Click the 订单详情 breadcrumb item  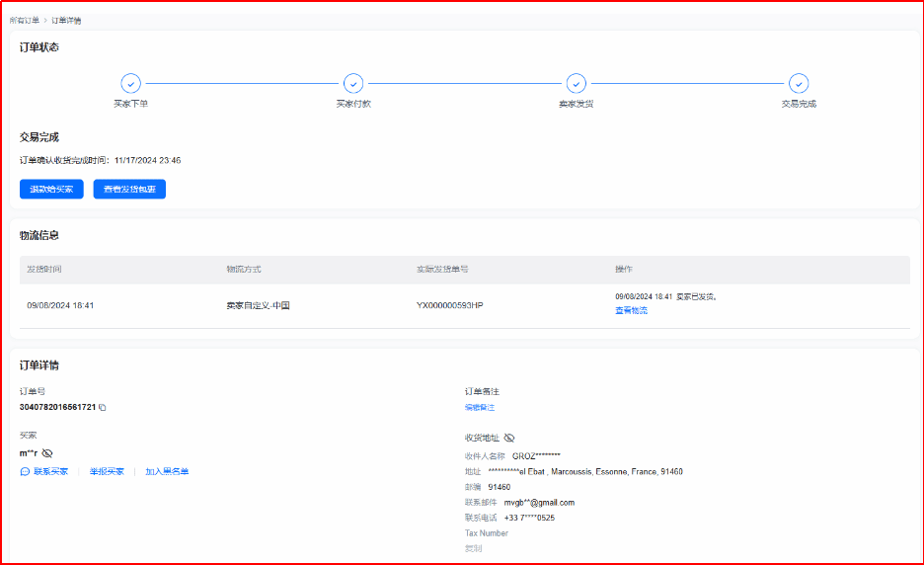pos(65,20)
